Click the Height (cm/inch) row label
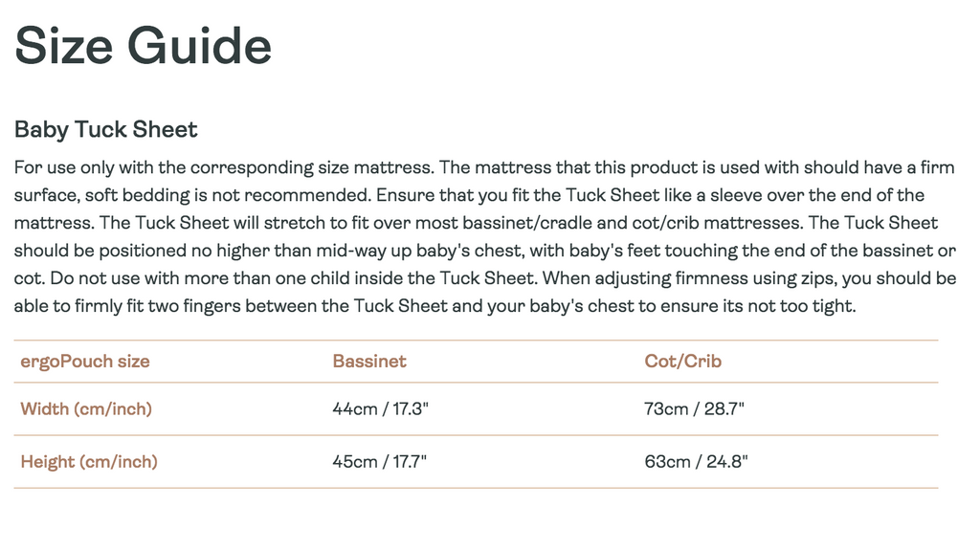The image size is (980, 550). coord(89,462)
